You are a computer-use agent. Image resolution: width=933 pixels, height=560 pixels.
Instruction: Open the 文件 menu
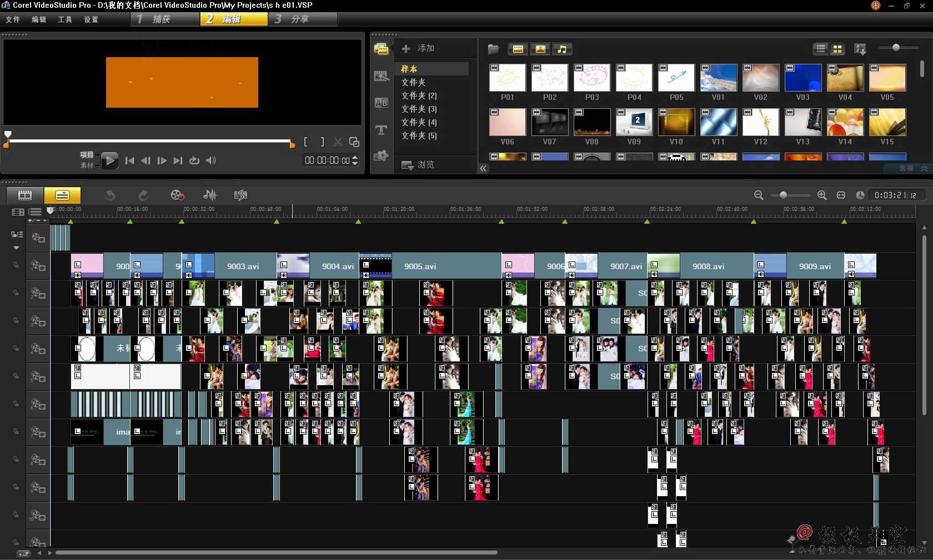[13, 19]
